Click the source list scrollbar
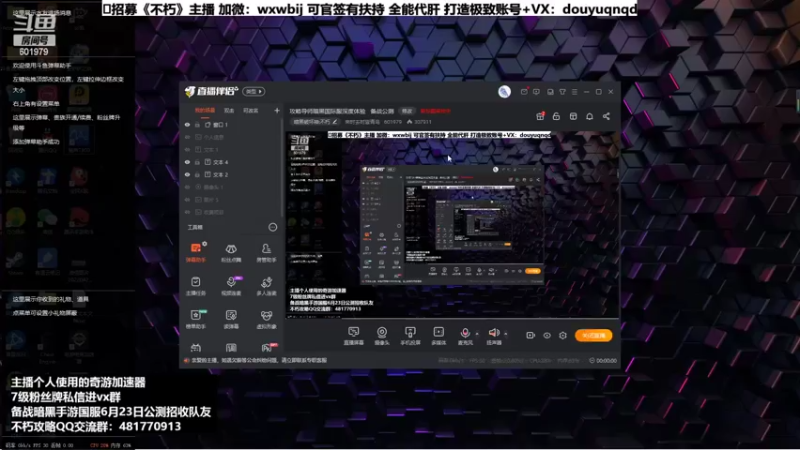The width and height of the screenshot is (800, 450). (x=281, y=168)
